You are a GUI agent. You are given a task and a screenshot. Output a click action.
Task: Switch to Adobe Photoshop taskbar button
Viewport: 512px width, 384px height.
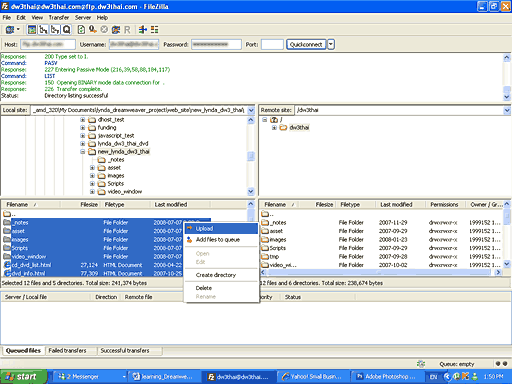tap(388, 377)
